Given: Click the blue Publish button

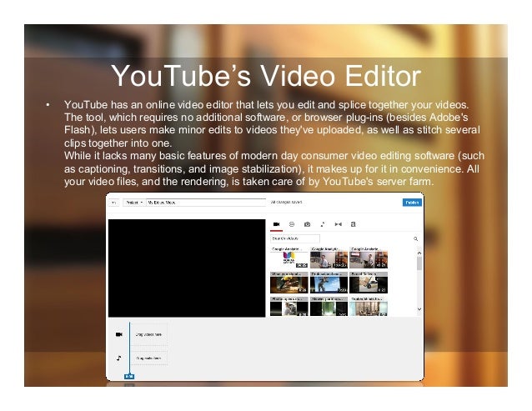Looking at the screenshot, I should pos(412,203).
